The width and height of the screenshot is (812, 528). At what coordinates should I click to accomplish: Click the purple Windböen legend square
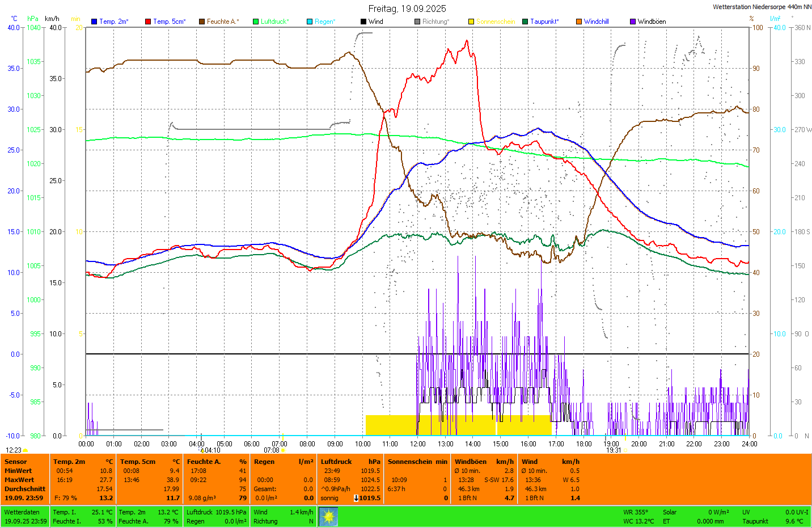coord(633,22)
